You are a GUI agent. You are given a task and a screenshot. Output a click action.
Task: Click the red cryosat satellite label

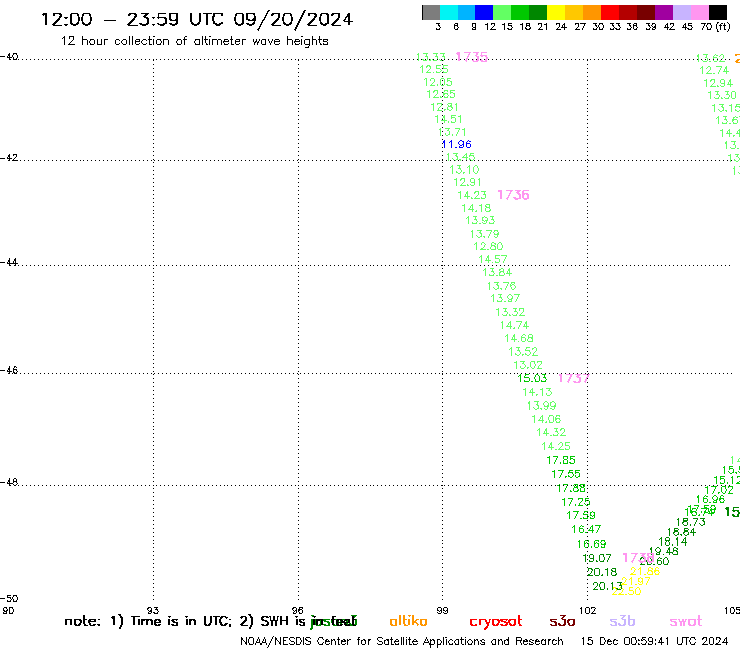point(496,622)
